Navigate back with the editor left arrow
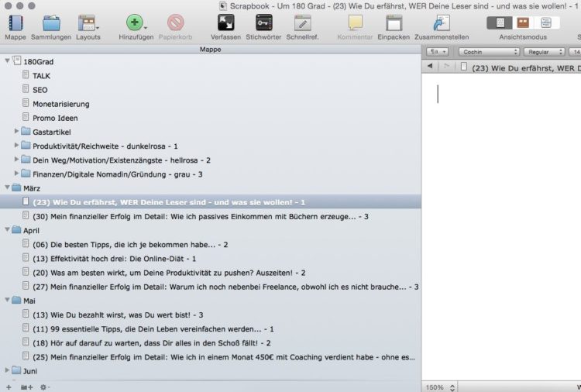This screenshot has width=581, height=392. click(x=430, y=66)
